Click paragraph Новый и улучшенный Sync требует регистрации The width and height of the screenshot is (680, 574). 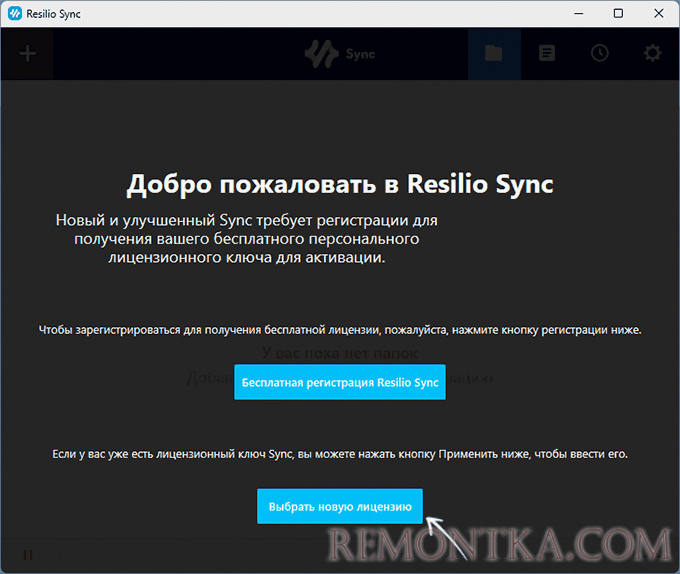[246, 239]
